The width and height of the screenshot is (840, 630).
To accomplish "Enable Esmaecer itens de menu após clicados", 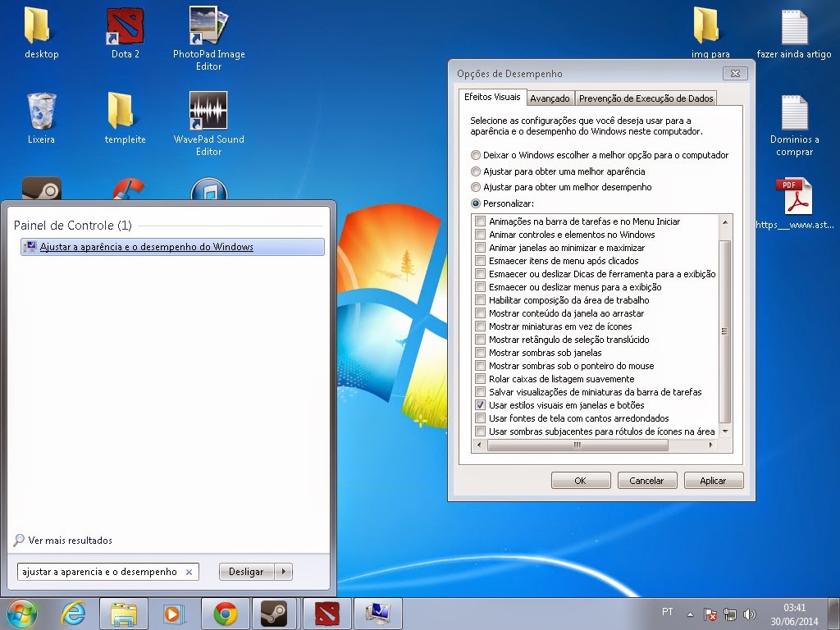I will tap(481, 261).
